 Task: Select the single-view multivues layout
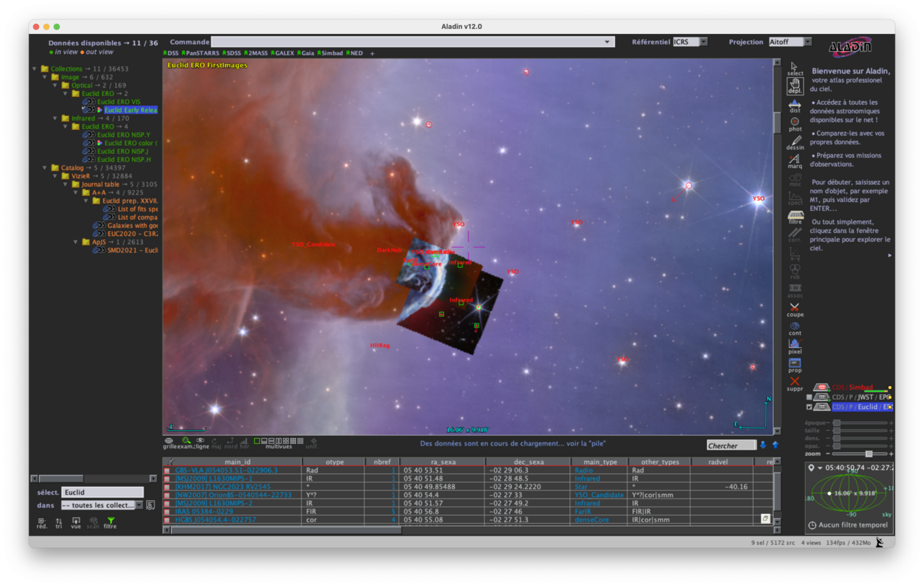pos(257,440)
